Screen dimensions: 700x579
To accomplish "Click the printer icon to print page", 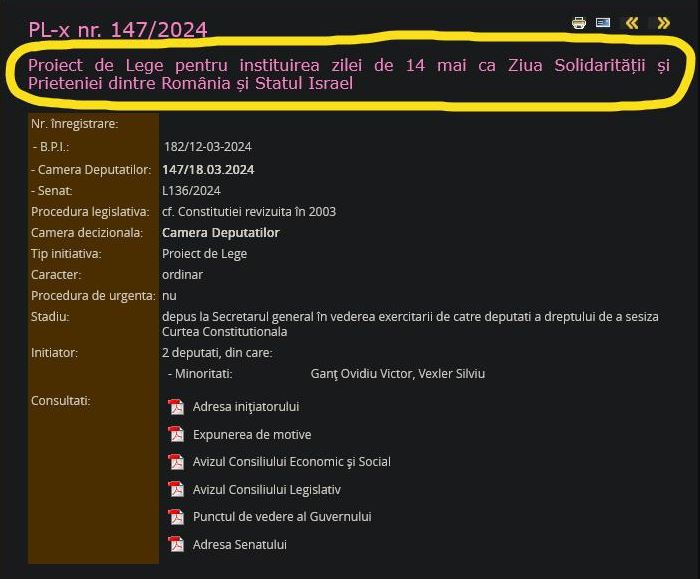I will pyautogui.click(x=579, y=23).
